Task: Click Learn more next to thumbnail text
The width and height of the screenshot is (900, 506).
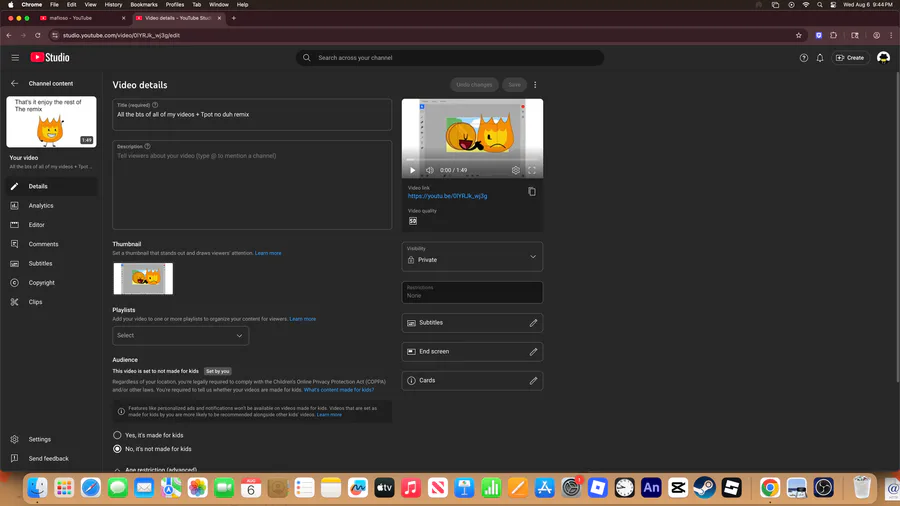Action: [268, 253]
